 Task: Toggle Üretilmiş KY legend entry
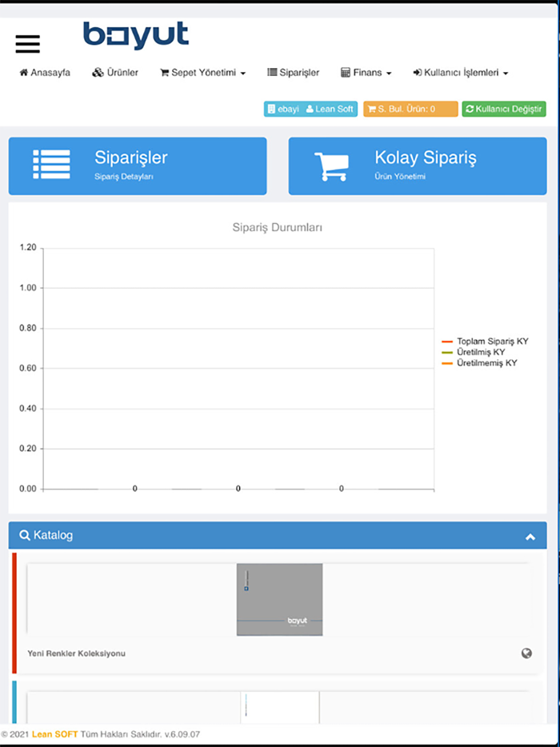point(474,352)
